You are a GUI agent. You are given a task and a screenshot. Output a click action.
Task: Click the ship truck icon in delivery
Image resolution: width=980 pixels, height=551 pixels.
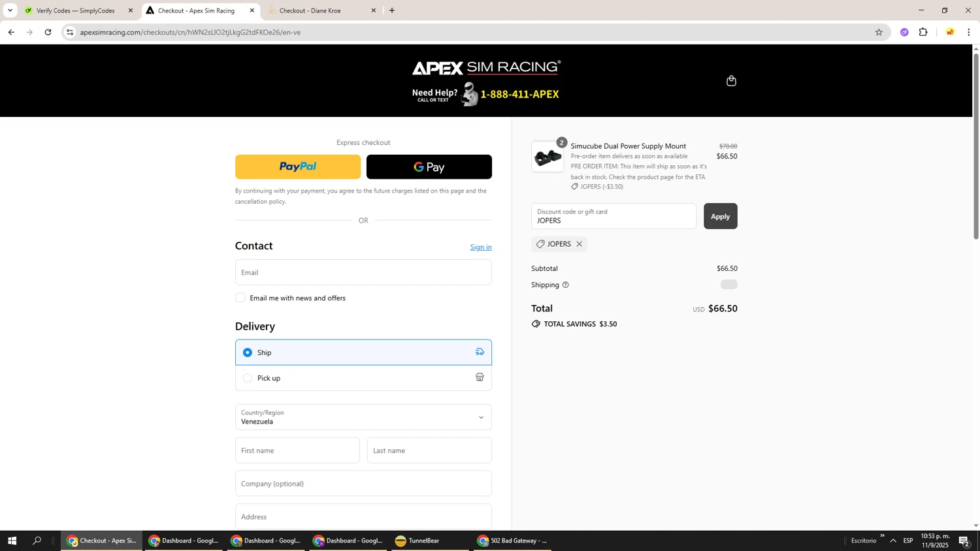[x=480, y=352]
